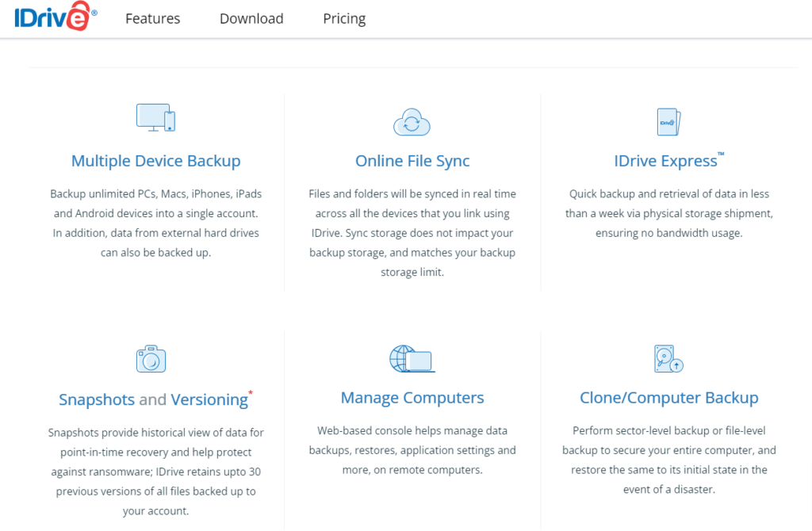Viewport: 812px width, 531px height.
Task: Click the IDrive Express drive icon
Action: (x=668, y=122)
